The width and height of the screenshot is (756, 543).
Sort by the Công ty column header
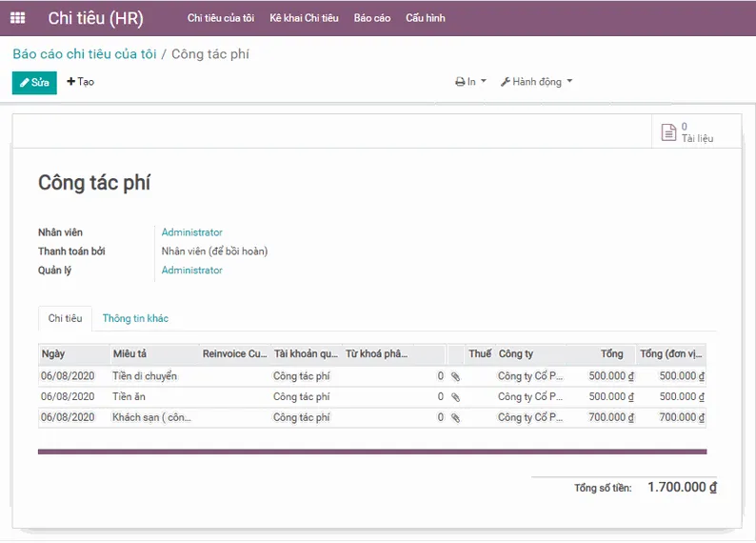(530, 354)
